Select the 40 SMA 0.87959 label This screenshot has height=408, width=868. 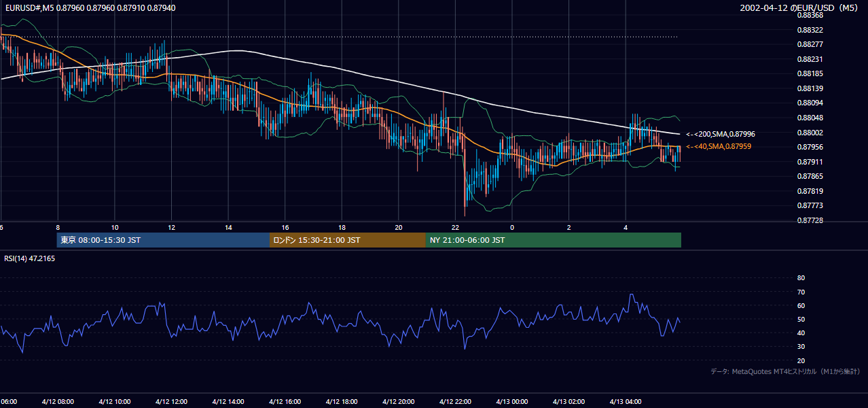point(719,146)
